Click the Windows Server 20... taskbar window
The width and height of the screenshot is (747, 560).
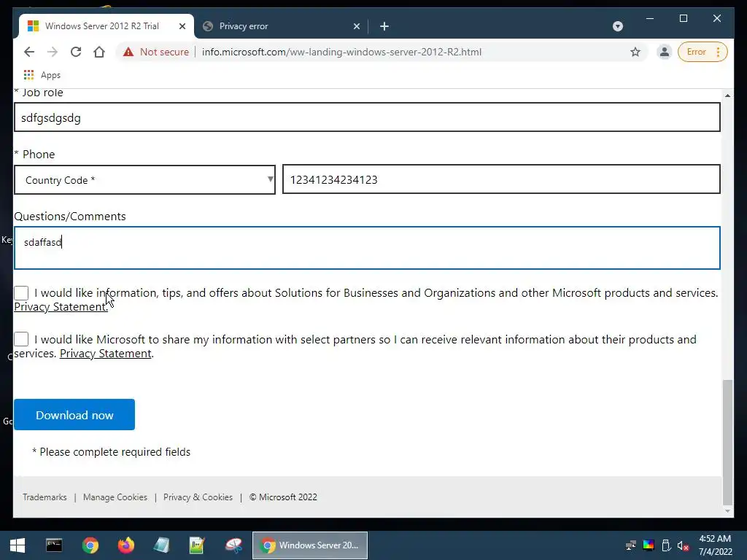[309, 545]
